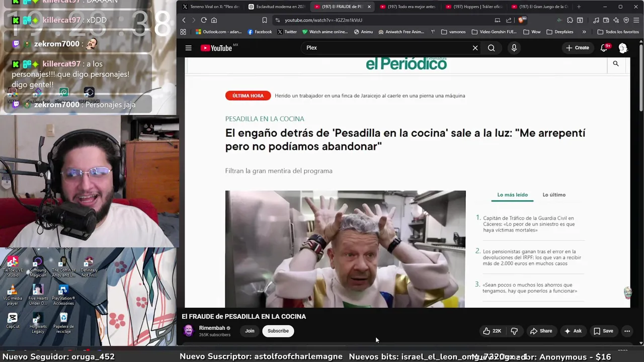Viewport: 644px width, 362px height.
Task: Open the apps grid in the bookmarks bar
Action: pyautogui.click(x=183, y=32)
